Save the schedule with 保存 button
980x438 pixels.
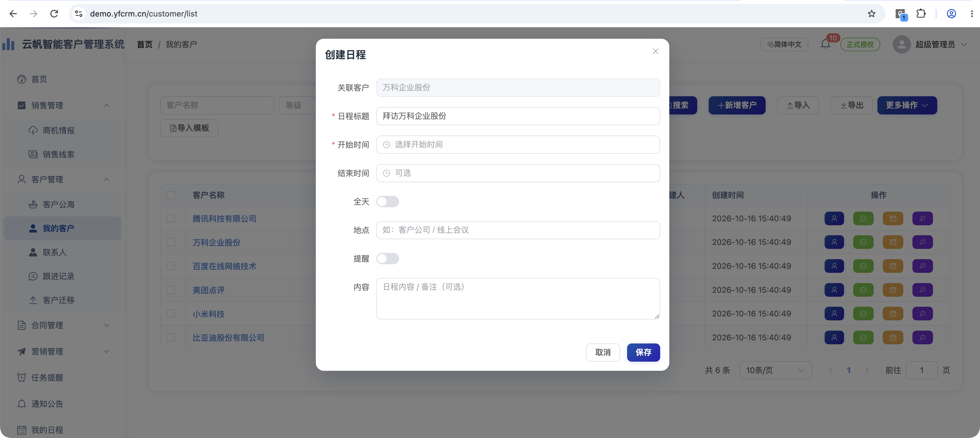click(643, 353)
